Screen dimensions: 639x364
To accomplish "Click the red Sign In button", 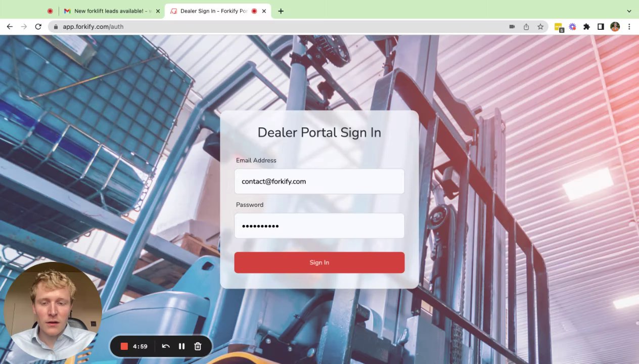I will click(319, 262).
